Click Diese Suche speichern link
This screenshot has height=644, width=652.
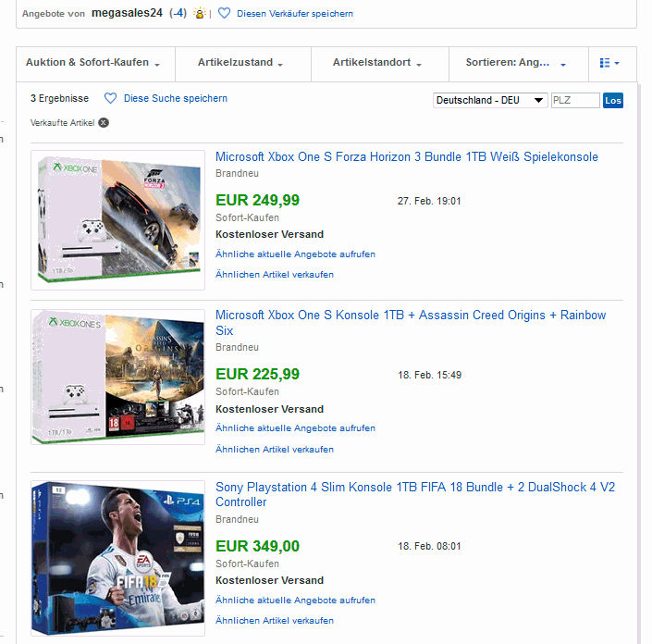(176, 99)
